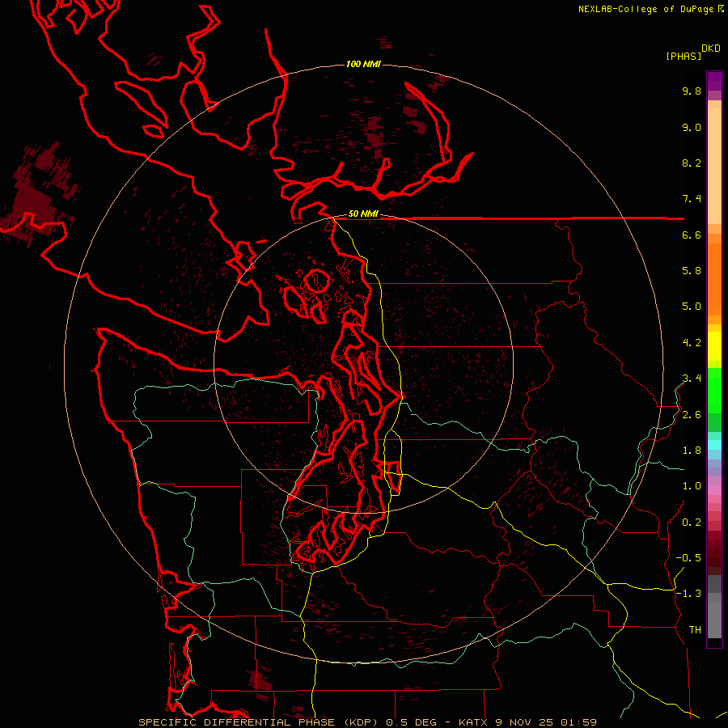This screenshot has width=728, height=728.
Task: Select the 3.4 legend value
Action: tap(692, 379)
